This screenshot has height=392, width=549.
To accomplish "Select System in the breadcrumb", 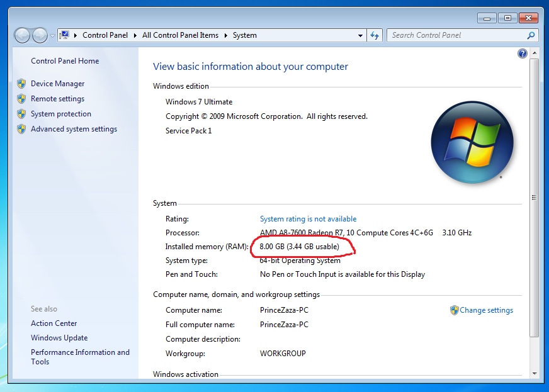I will coord(245,35).
